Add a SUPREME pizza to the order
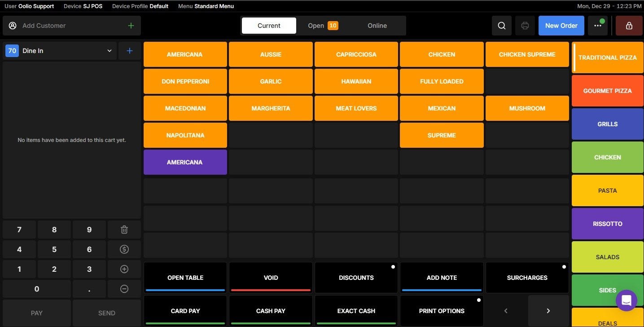The height and width of the screenshot is (327, 644). point(441,135)
